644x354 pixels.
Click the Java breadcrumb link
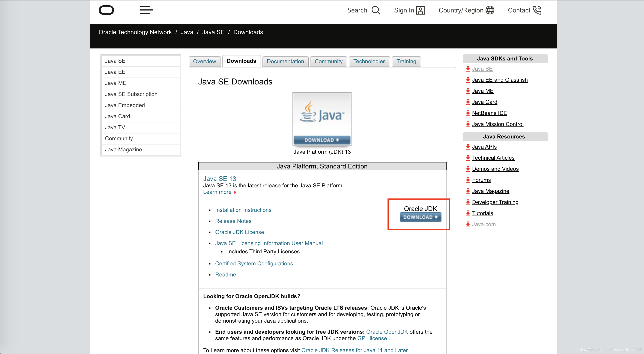(x=187, y=32)
